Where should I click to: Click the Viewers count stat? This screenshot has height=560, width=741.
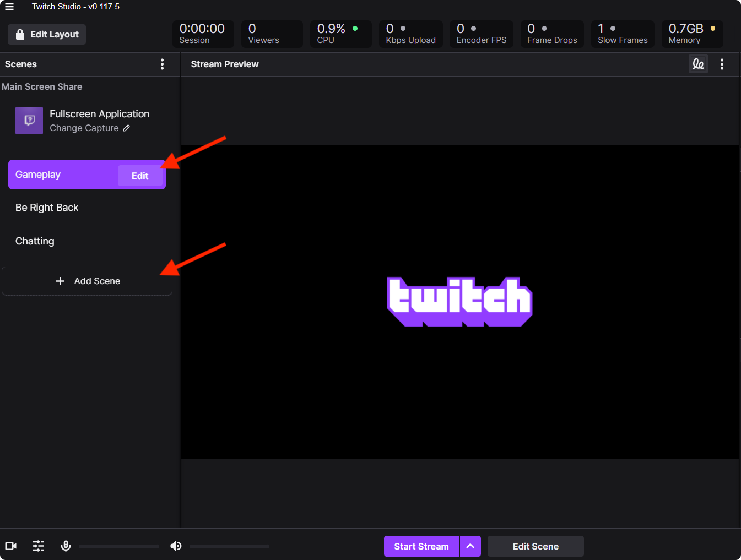pyautogui.click(x=272, y=34)
